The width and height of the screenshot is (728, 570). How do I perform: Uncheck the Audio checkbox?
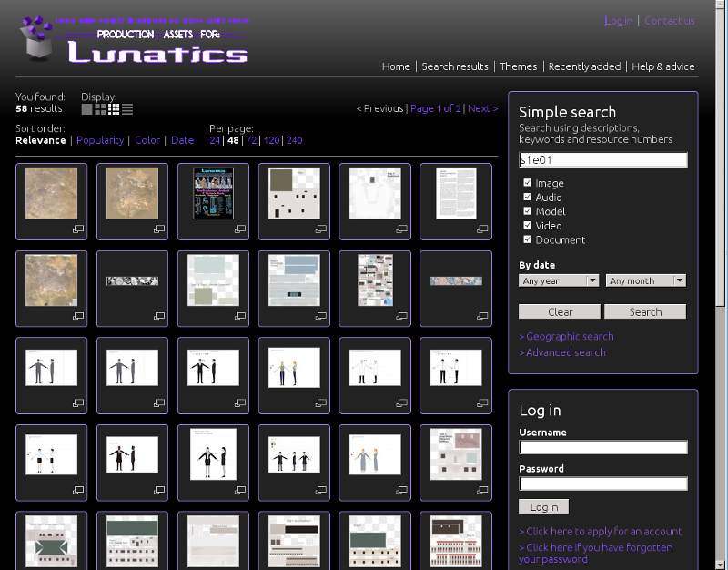528,198
